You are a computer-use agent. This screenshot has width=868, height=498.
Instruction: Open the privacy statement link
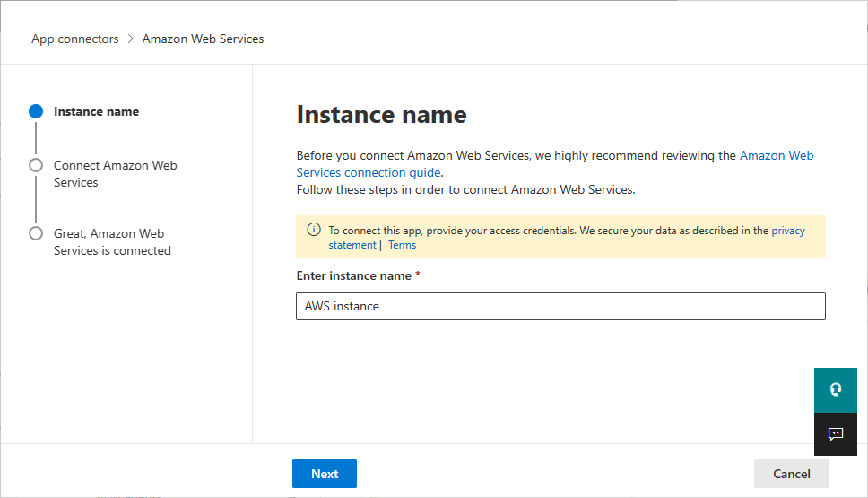coord(787,231)
